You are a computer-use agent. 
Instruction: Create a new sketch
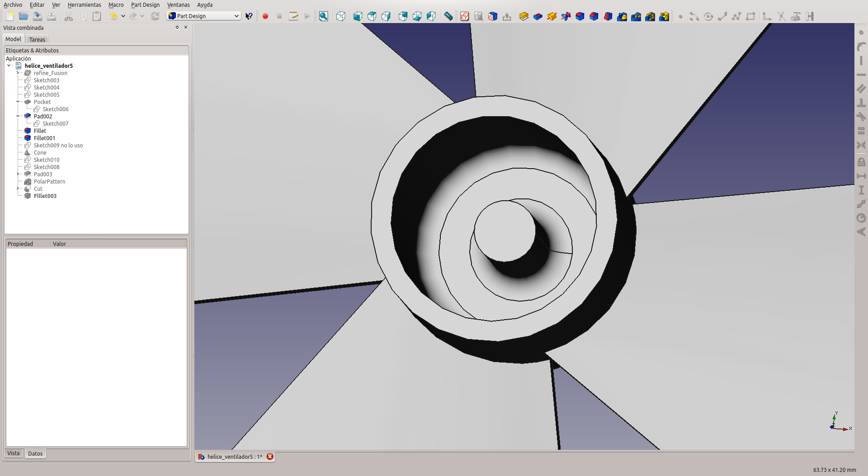tap(464, 16)
